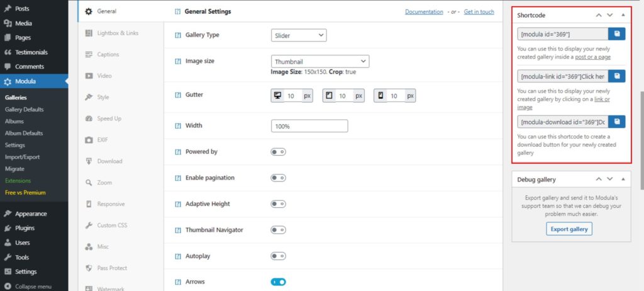This screenshot has width=644, height=291.
Task: Click the help icon next to Gallery Type
Action: (178, 35)
